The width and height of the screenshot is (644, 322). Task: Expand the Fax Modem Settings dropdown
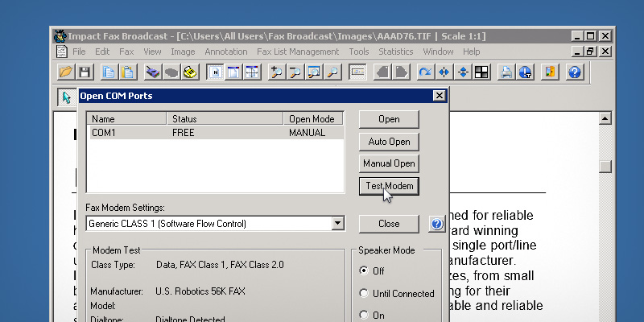337,224
